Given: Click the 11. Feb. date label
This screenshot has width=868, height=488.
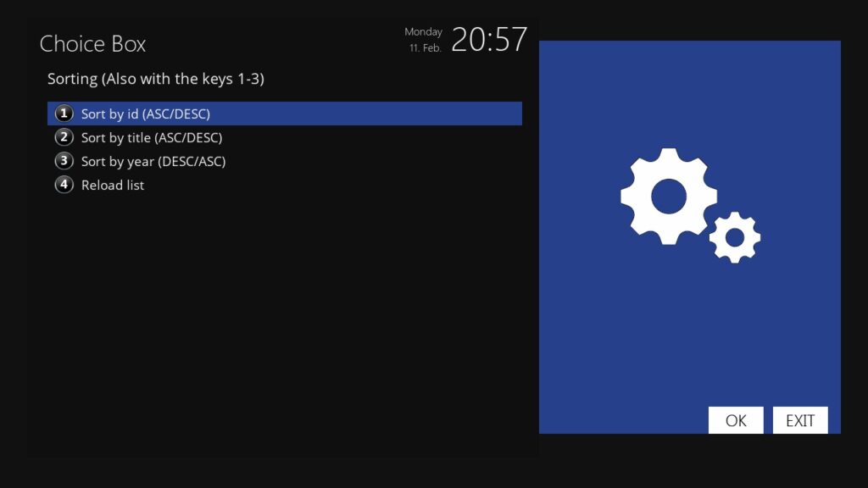Looking at the screenshot, I should point(426,48).
